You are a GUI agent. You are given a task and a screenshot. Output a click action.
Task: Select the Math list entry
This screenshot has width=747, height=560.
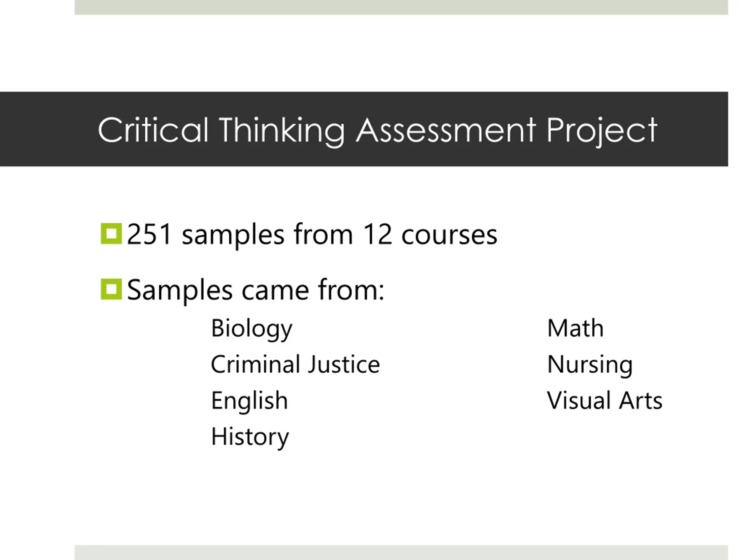pyautogui.click(x=575, y=328)
